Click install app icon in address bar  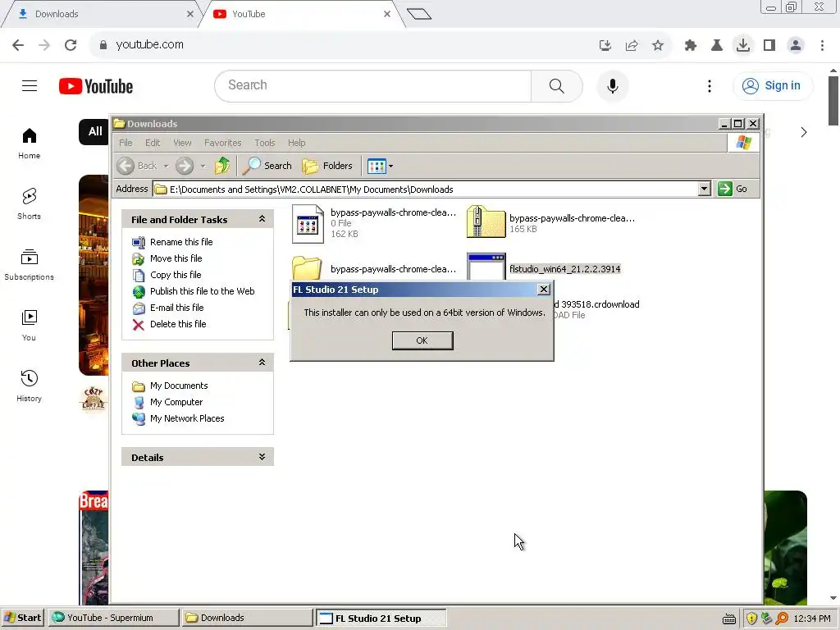pos(605,46)
